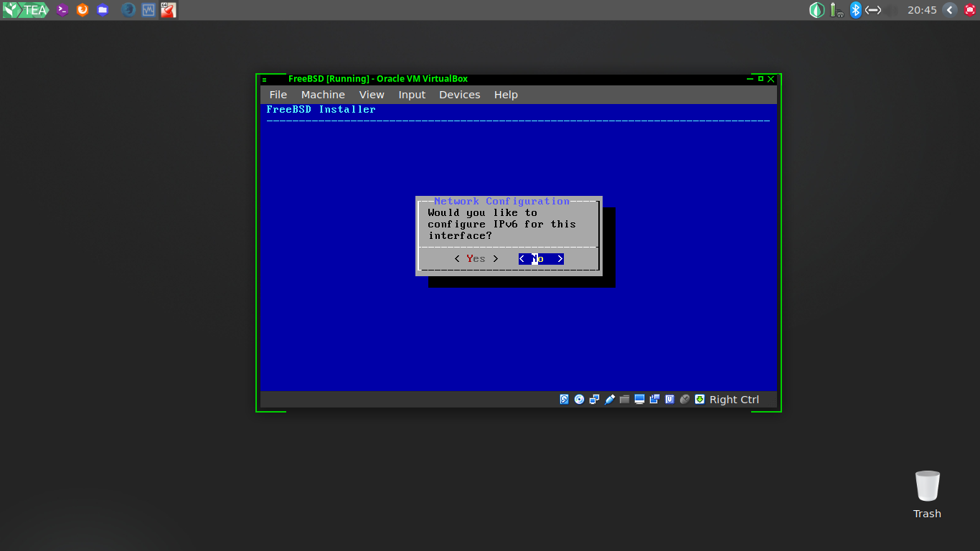Minimize the VirtualBox window

point(750,79)
